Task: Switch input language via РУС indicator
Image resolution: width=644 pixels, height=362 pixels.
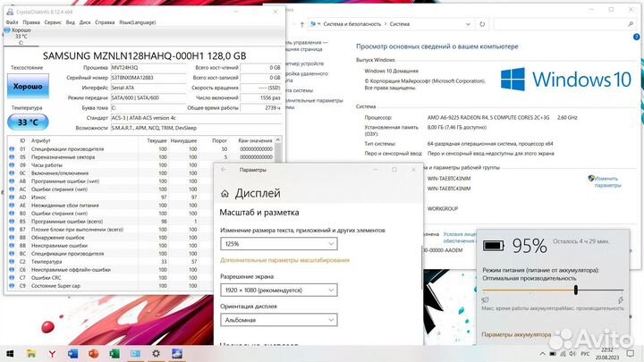Action: point(585,353)
